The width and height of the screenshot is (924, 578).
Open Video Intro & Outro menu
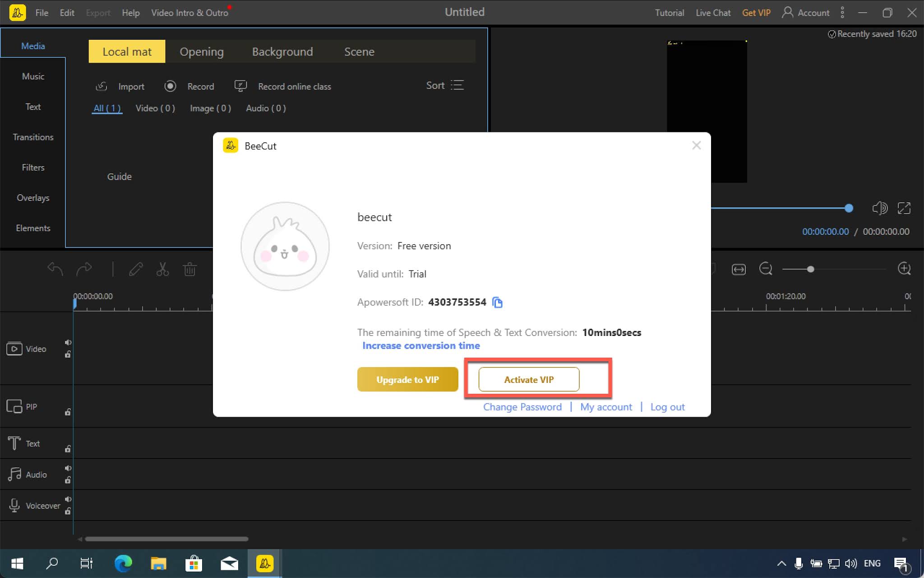tap(189, 13)
